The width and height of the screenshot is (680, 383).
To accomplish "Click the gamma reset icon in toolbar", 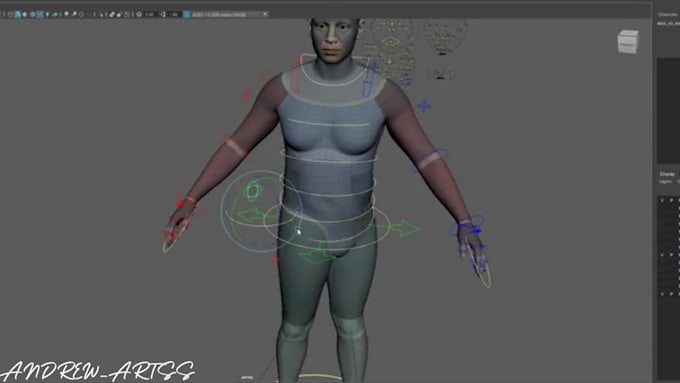I will tap(163, 14).
